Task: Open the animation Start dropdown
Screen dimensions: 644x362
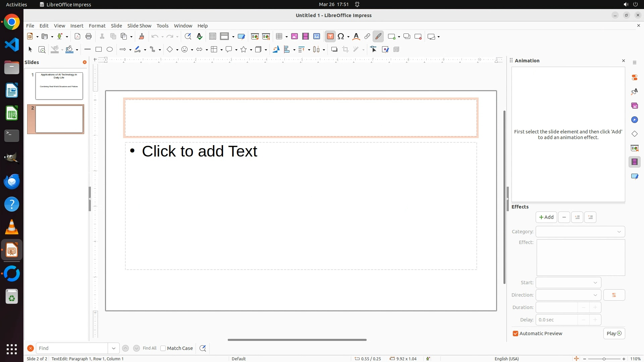Action: (x=568, y=283)
